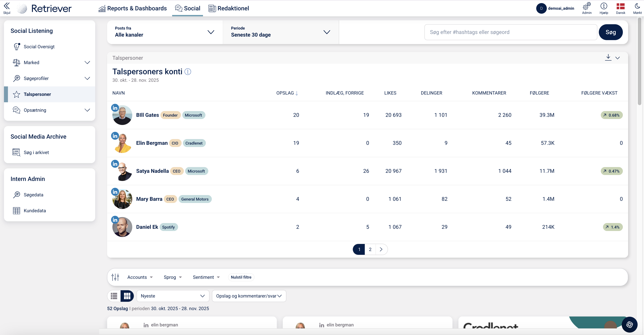Click the filter sliders icon
The height and width of the screenshot is (335, 644).
(x=115, y=277)
